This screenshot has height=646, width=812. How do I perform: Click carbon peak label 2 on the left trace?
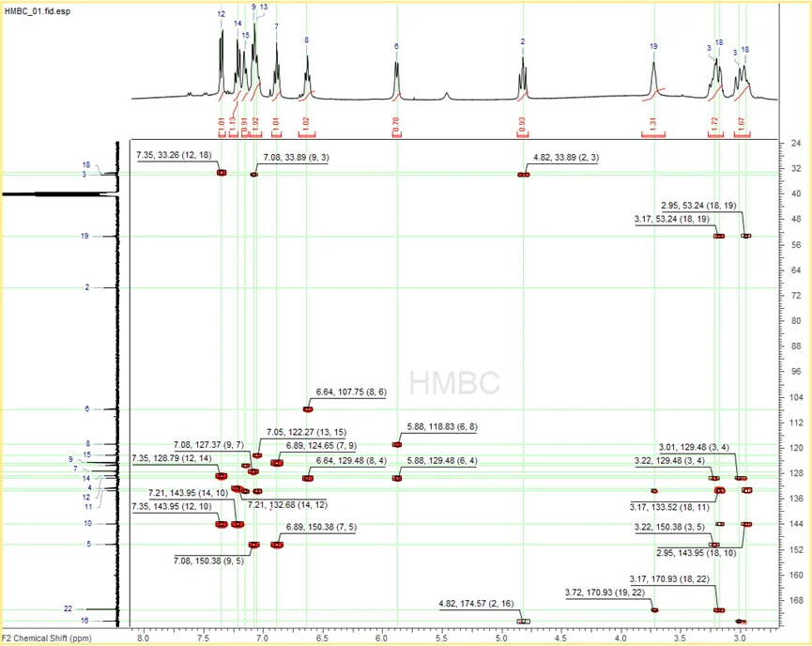[x=87, y=287]
